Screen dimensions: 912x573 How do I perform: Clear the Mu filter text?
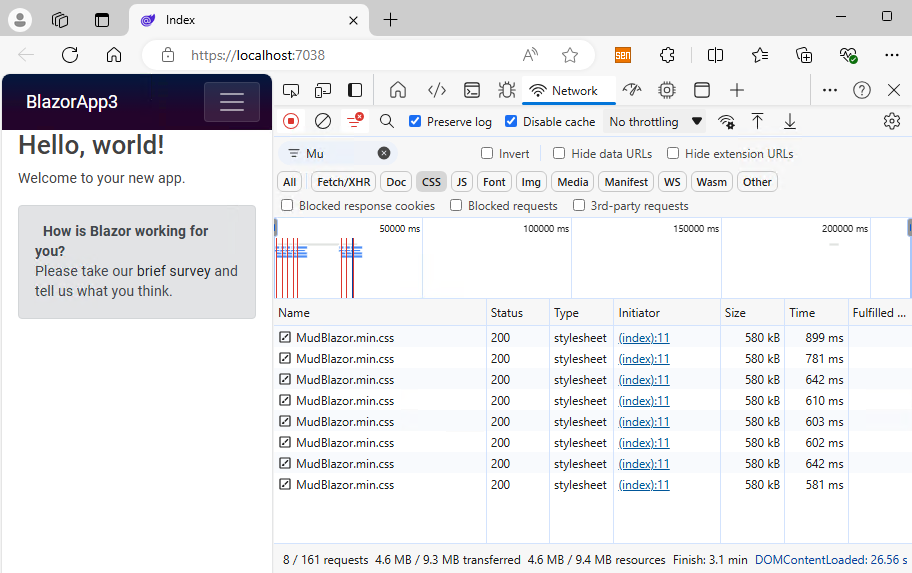coord(384,154)
